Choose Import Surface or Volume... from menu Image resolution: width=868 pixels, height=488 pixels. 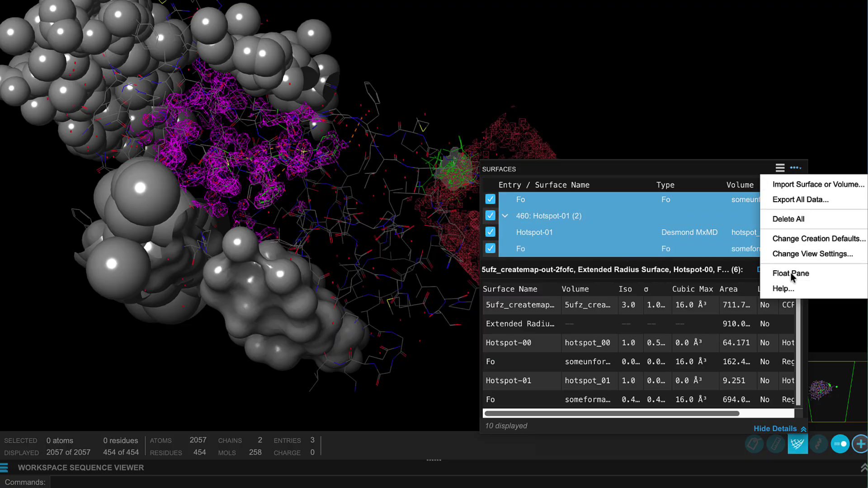[x=818, y=184]
